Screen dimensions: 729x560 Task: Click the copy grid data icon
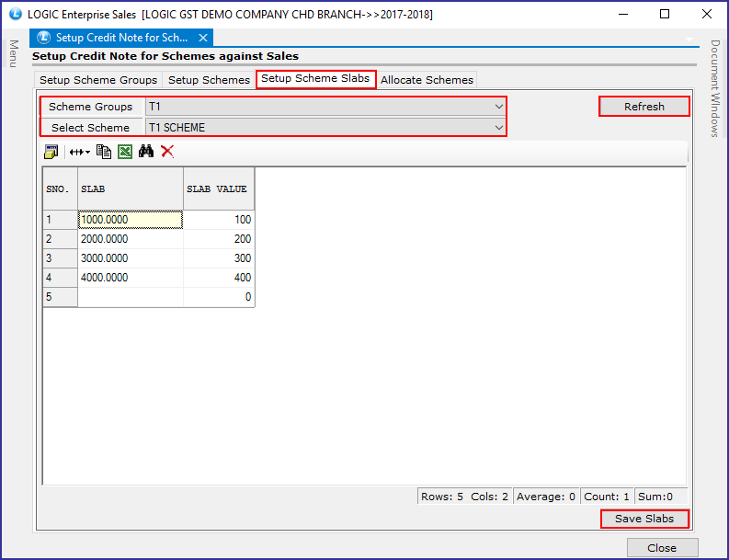pos(104,152)
